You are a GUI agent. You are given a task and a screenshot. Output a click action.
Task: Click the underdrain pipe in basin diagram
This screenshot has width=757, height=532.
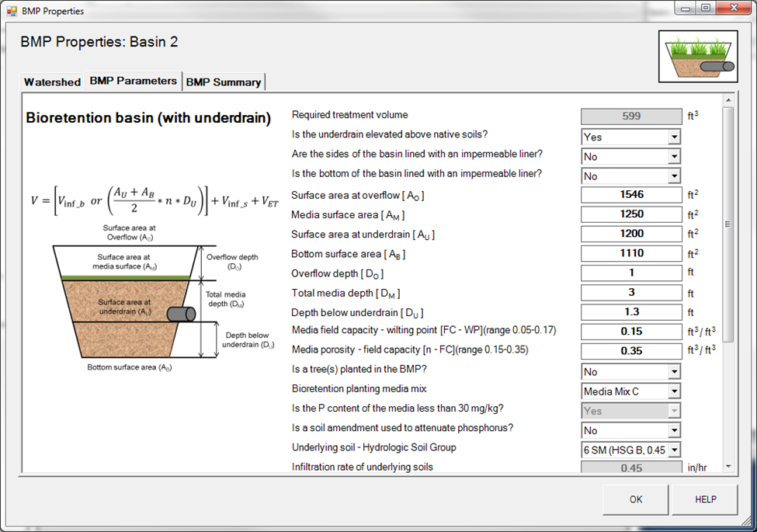coord(180,314)
